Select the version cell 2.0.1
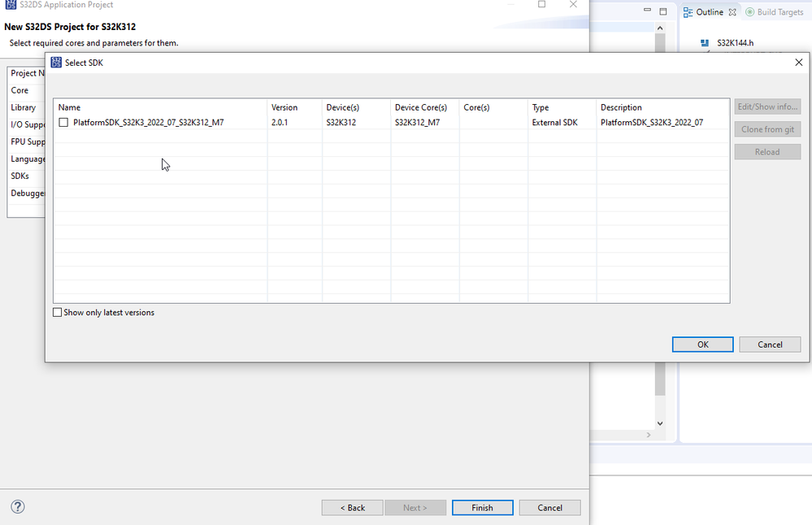812x525 pixels. [x=280, y=122]
